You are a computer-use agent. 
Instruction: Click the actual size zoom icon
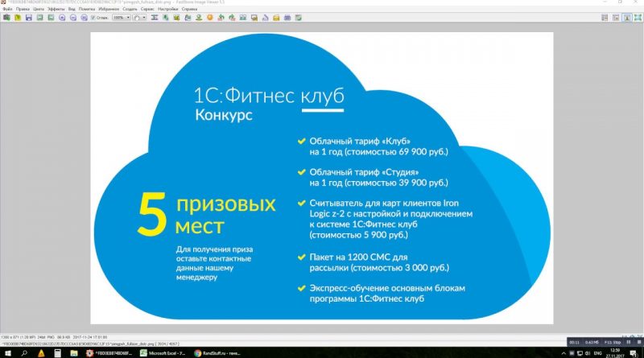click(85, 18)
